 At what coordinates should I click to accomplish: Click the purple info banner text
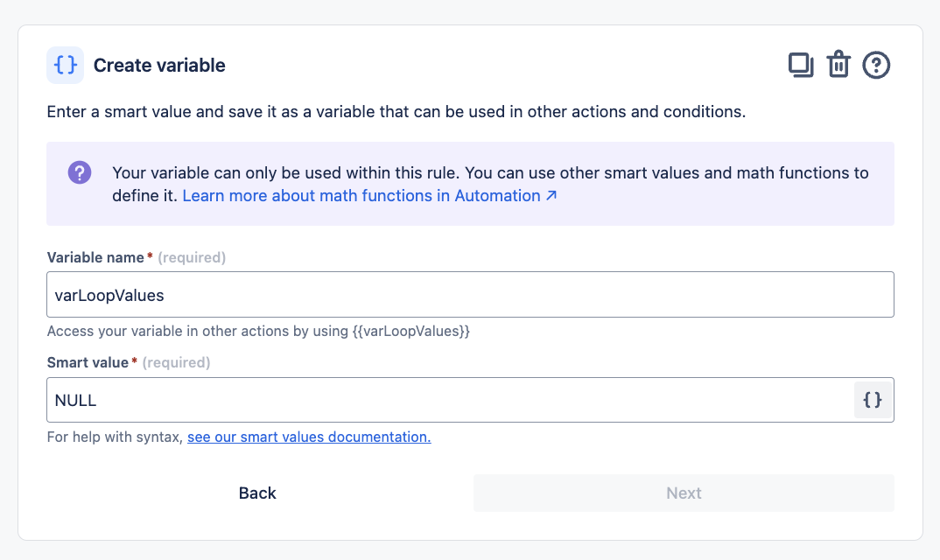tap(490, 173)
